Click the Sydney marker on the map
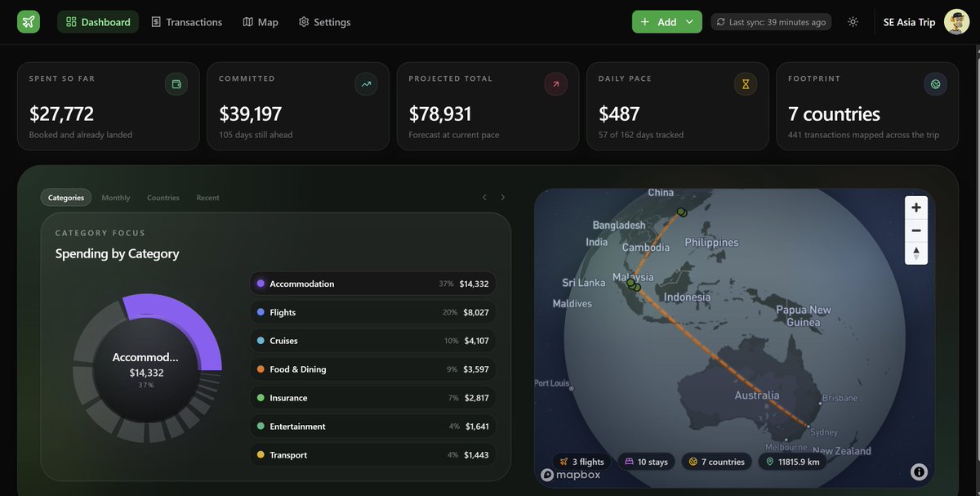The image size is (980, 496). coord(808,427)
